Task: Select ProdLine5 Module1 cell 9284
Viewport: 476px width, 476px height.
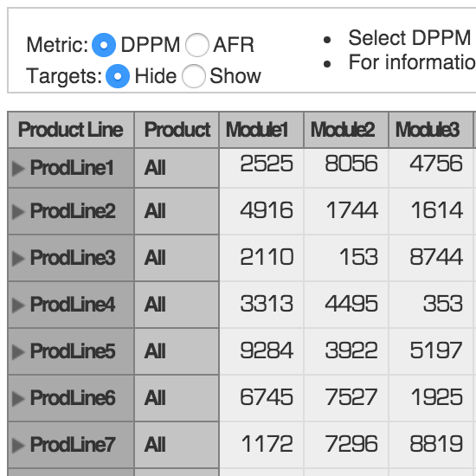Action: click(261, 351)
